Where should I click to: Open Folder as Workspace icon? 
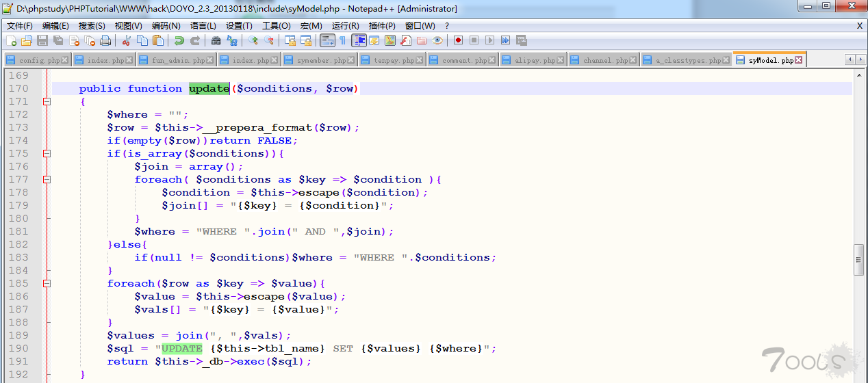click(x=422, y=40)
